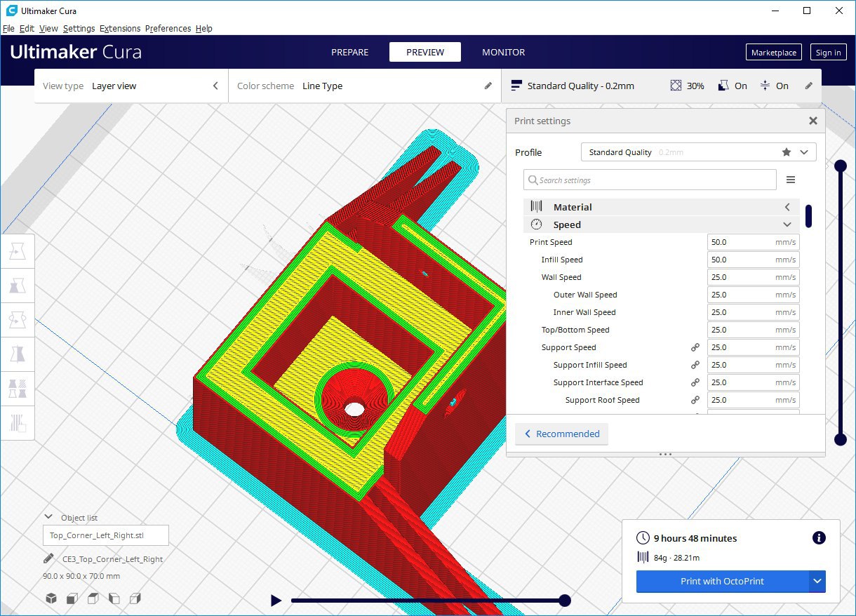Click the CE3_Top_Corner_Left_Right job name
Viewport: 856px width, 616px height.
pyautogui.click(x=111, y=559)
